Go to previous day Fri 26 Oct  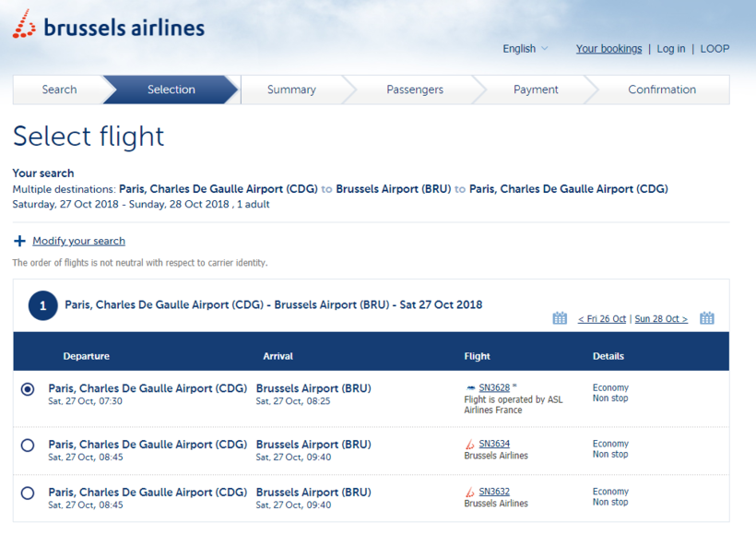[x=602, y=319]
